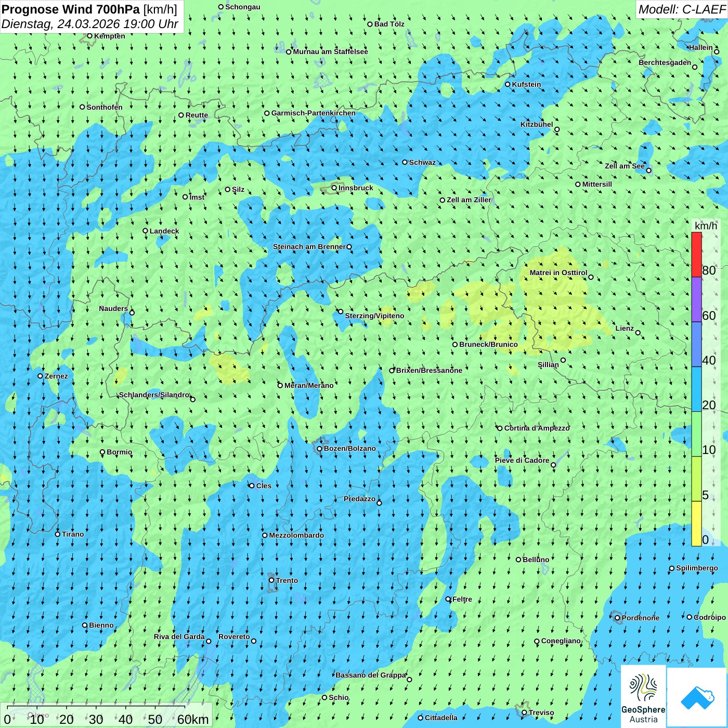Click the 'Schwaz' label
Screen dimensions: 728x728
point(422,162)
